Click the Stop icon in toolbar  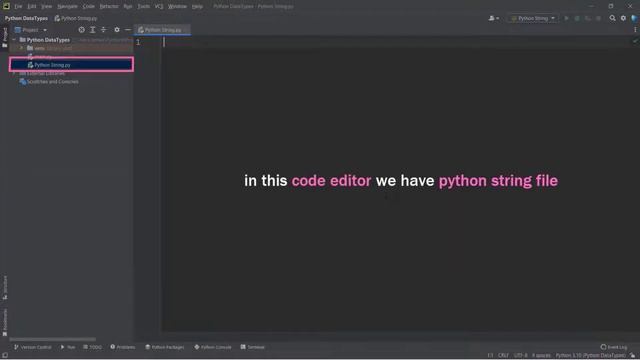pos(598,18)
